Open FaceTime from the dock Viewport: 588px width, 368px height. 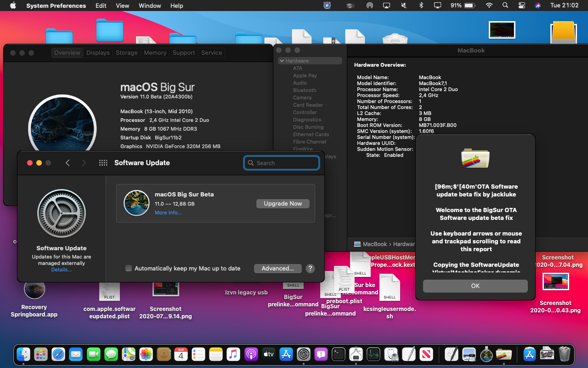point(94,354)
